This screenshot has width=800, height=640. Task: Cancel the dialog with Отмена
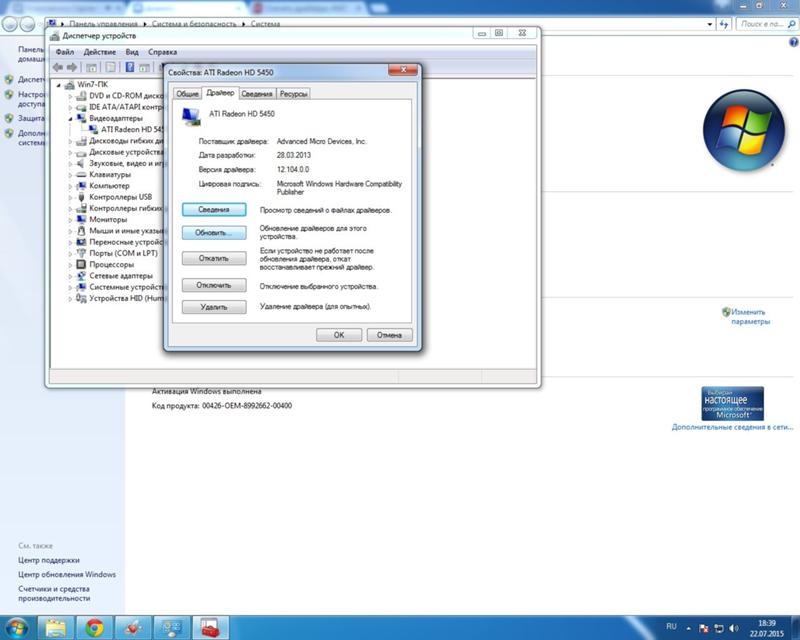click(389, 335)
